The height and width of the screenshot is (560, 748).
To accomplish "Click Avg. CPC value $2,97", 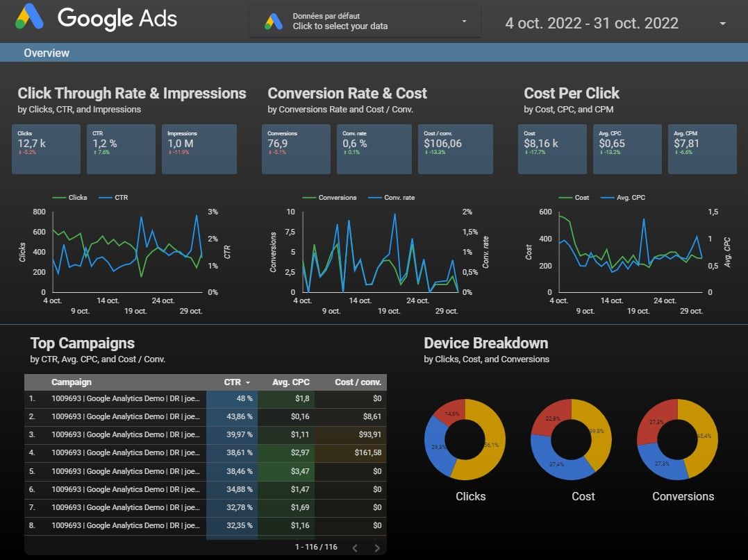I will [x=300, y=452].
